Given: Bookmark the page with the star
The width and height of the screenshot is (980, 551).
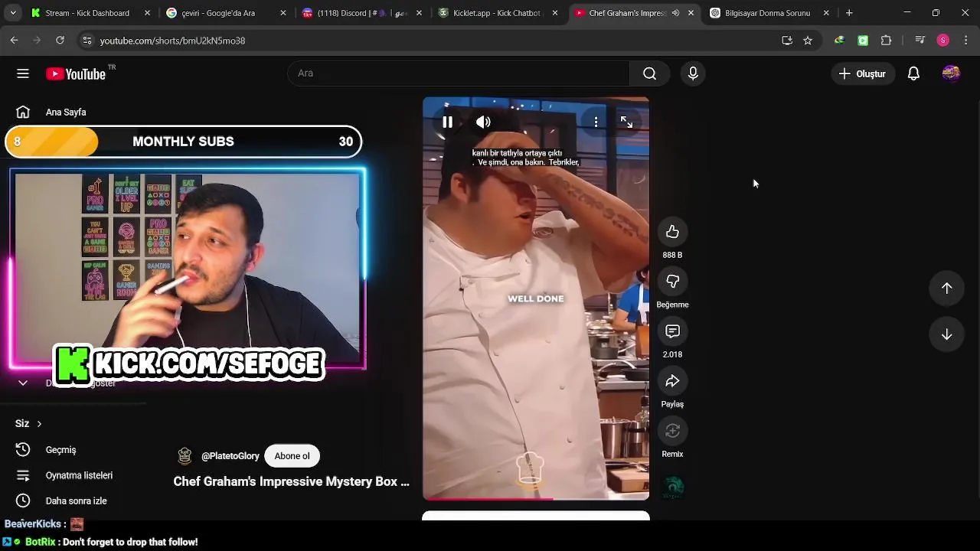Looking at the screenshot, I should coord(808,41).
